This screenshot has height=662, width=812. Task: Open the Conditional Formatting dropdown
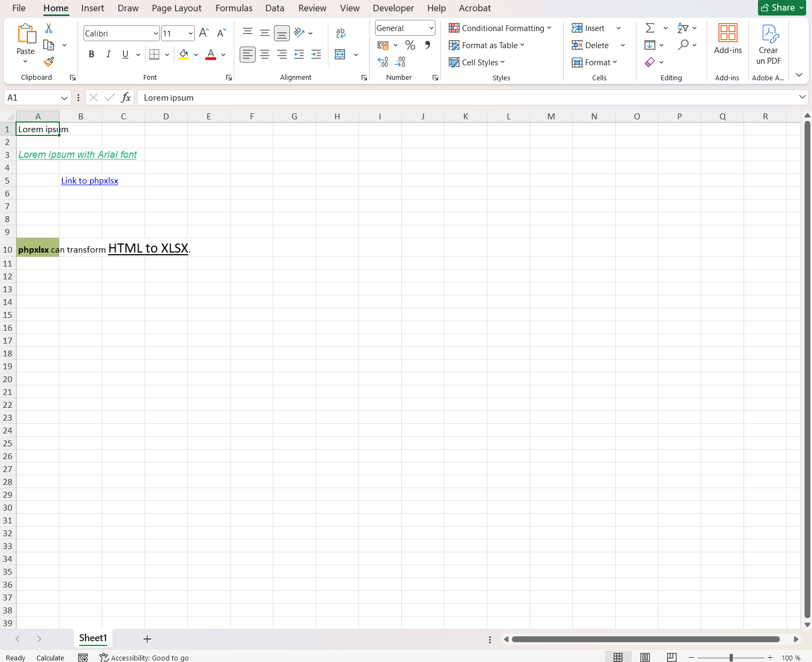point(500,28)
